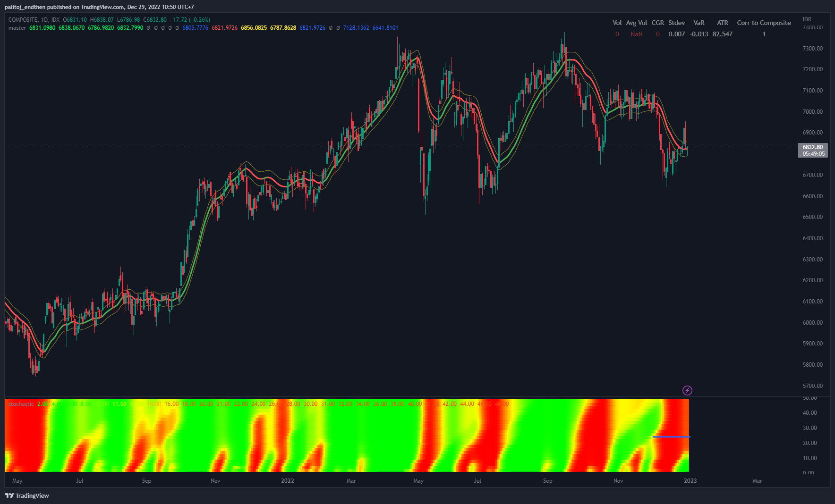Click the 2022 label on time axis
This screenshot has height=504, width=835.
coord(287,481)
